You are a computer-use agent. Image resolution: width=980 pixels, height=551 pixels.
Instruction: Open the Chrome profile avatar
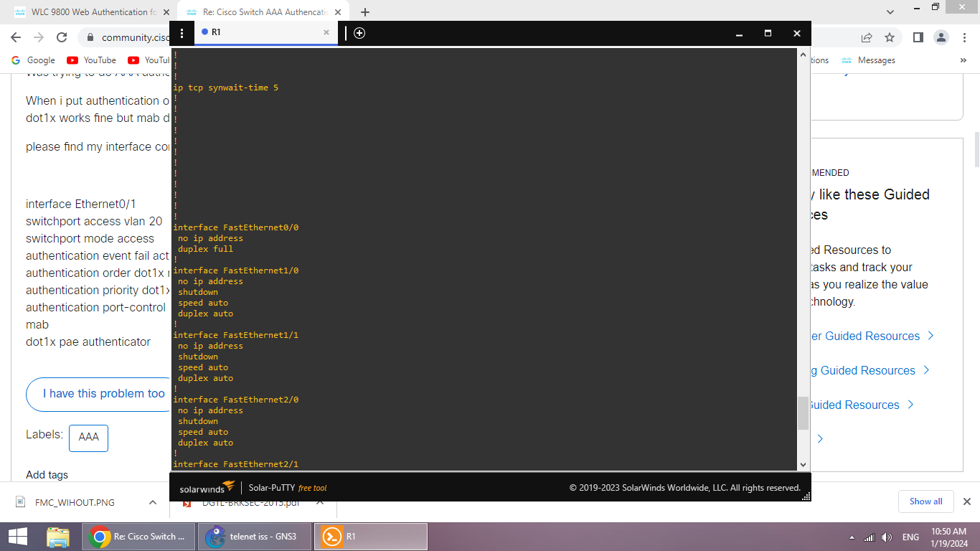[941, 37]
